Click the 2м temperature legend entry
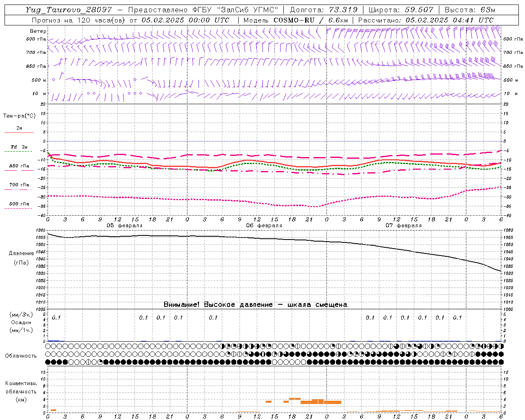 point(19,128)
